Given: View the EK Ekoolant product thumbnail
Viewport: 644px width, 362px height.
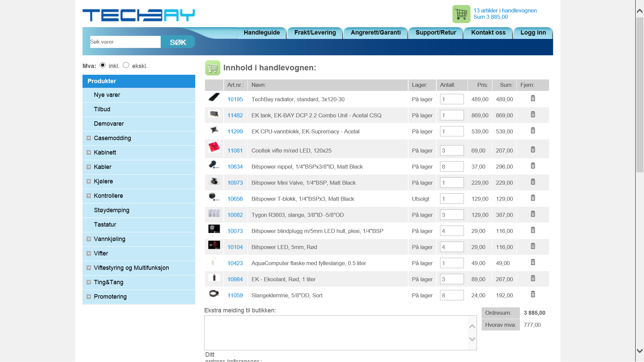Looking at the screenshot, I should [x=214, y=278].
